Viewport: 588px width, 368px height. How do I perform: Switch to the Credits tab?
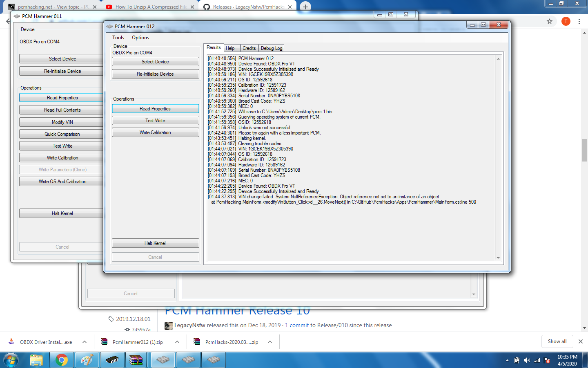pyautogui.click(x=249, y=48)
